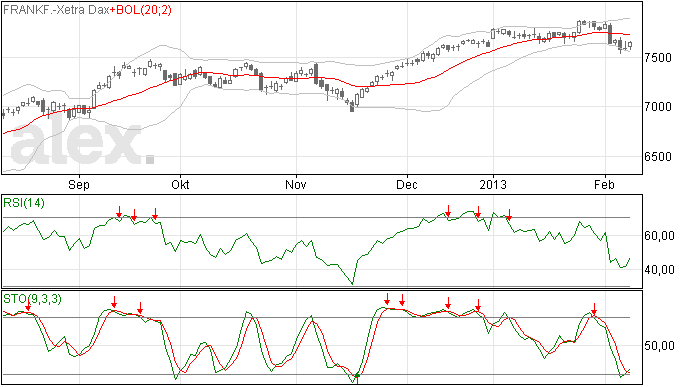The width and height of the screenshot is (690, 387).
Task: Click the FRANKF.-Xetra Dax chart title
Action: click(56, 10)
